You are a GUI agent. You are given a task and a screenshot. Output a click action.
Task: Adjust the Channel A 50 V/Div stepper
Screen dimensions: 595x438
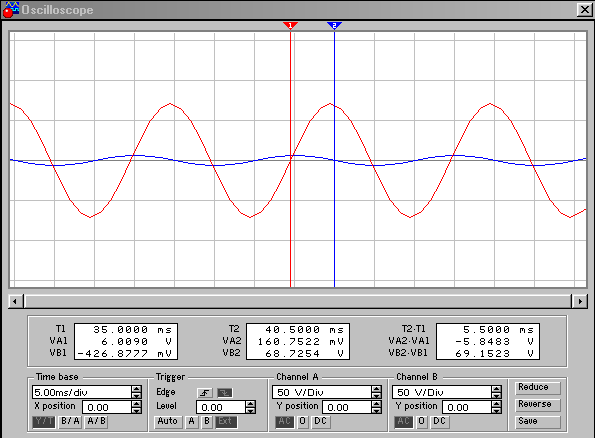click(376, 392)
